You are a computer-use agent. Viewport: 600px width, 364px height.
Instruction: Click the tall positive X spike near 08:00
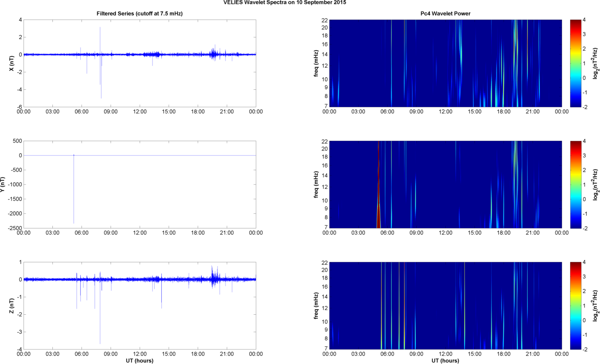[x=100, y=35]
